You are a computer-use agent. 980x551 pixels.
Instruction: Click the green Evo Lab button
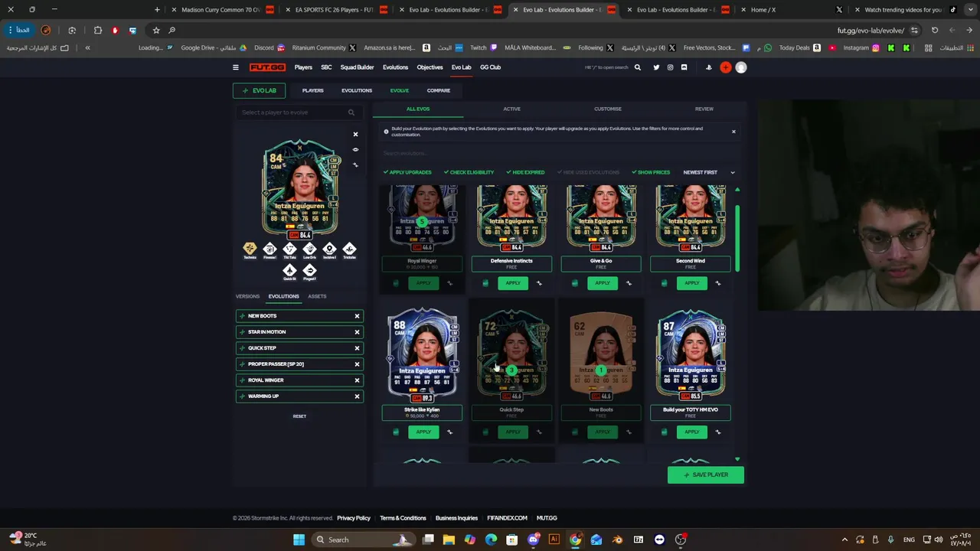point(260,90)
